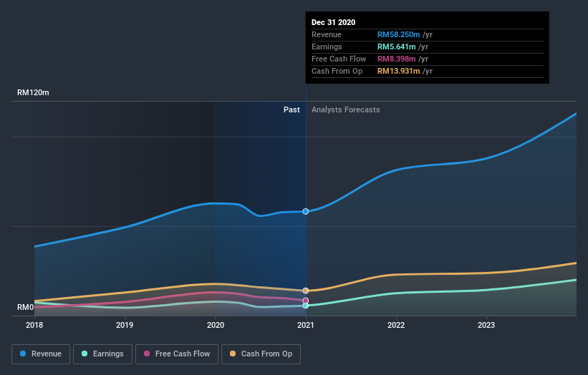Click the RM120m y-axis label
This screenshot has height=375, width=588.
(x=33, y=92)
